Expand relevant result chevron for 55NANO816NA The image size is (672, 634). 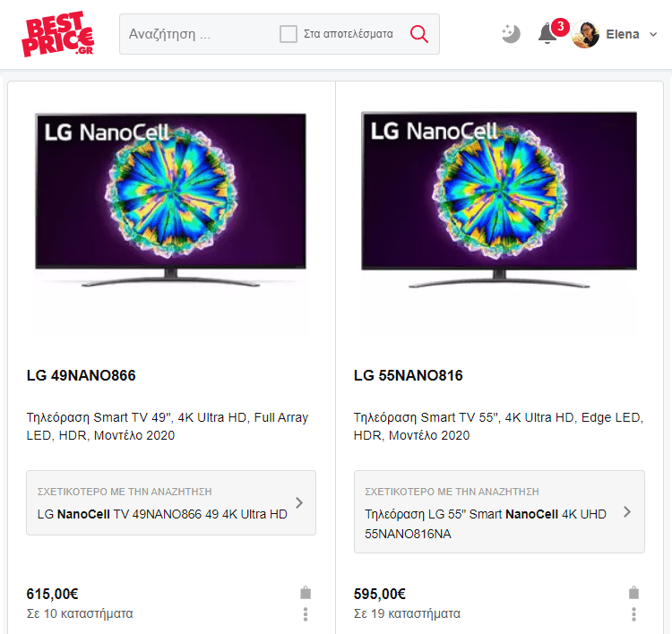pos(627,512)
